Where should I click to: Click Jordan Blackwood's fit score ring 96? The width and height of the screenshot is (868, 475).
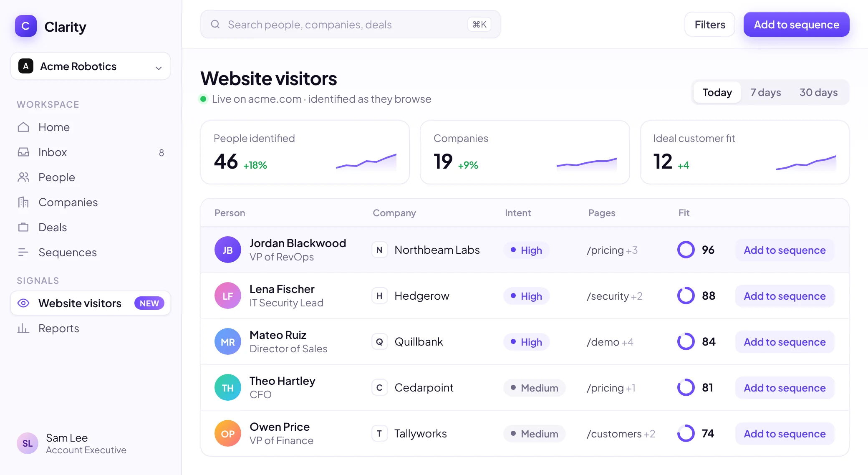point(686,250)
